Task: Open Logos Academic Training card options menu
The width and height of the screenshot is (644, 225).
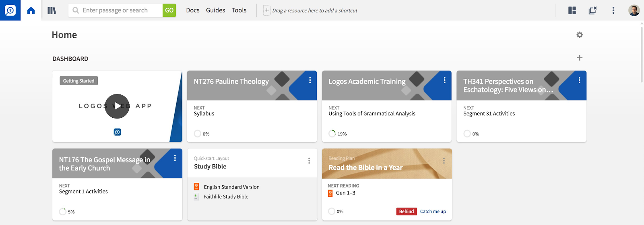Action: click(x=445, y=80)
